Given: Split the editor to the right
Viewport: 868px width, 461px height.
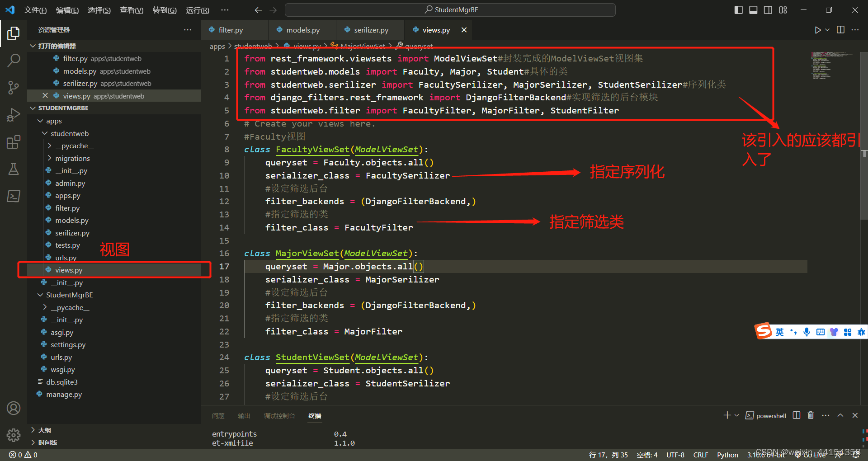Looking at the screenshot, I should (840, 30).
